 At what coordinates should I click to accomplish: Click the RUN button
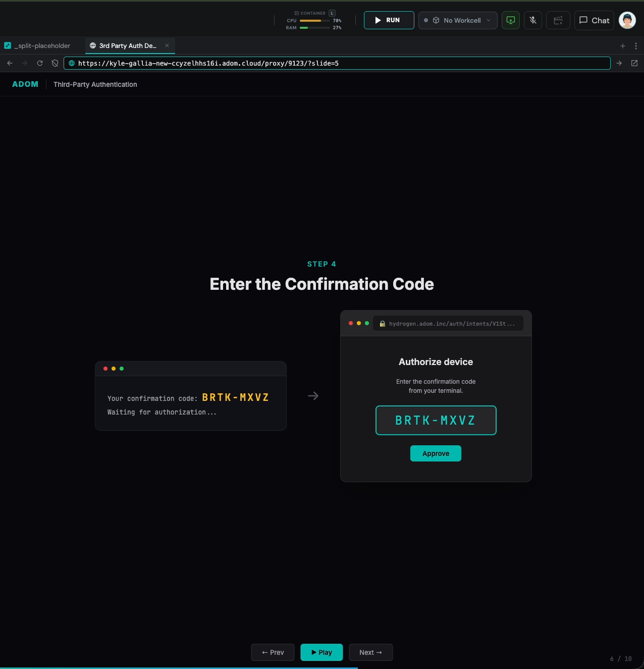coord(389,20)
